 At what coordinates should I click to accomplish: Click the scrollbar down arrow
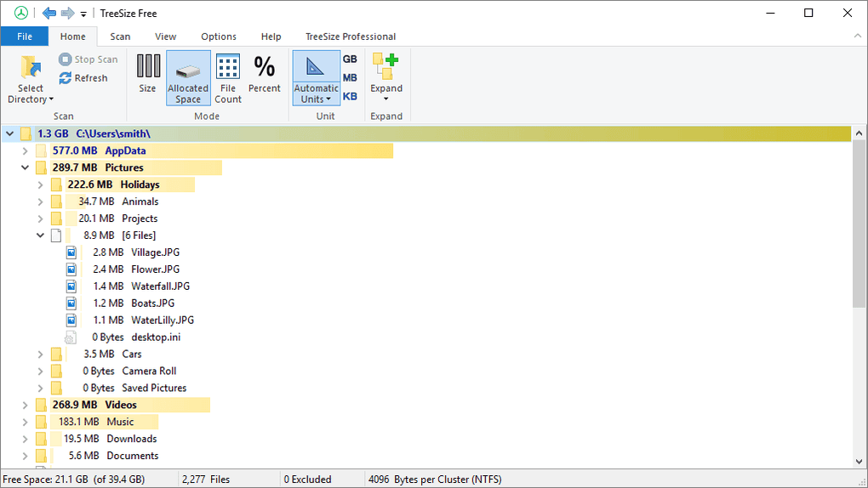[x=859, y=461]
